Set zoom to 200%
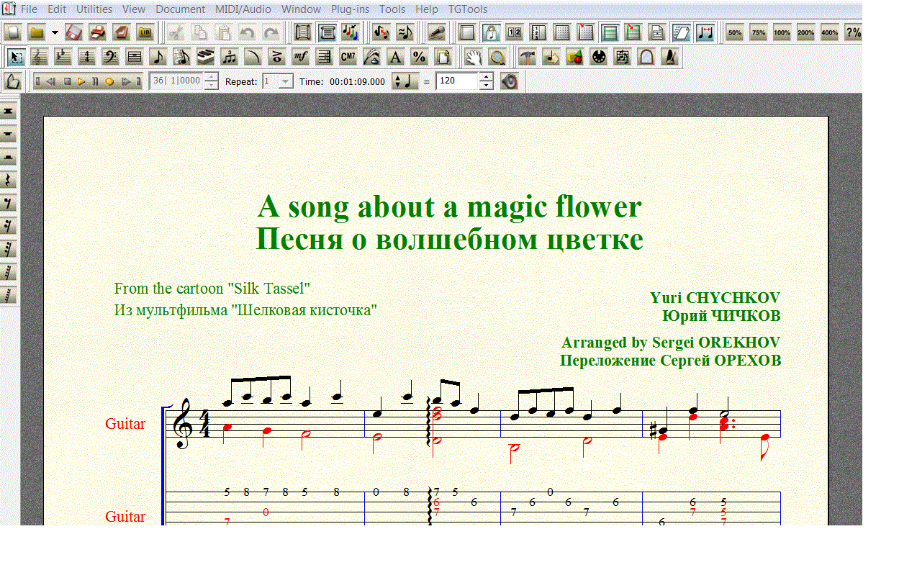 coord(806,32)
